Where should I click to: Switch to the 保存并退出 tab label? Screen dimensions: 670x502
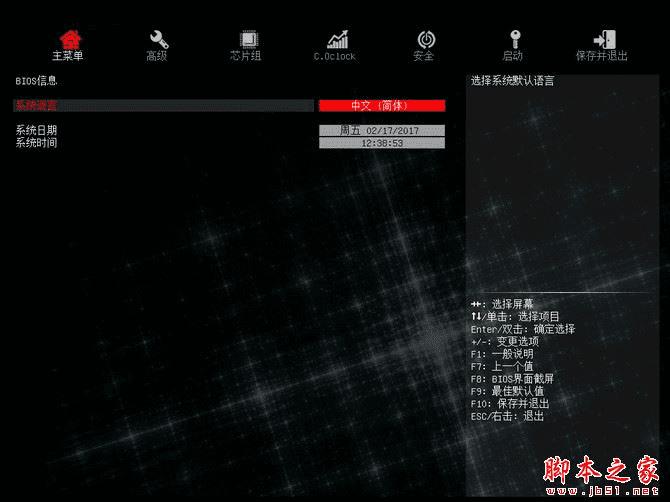pyautogui.click(x=602, y=56)
